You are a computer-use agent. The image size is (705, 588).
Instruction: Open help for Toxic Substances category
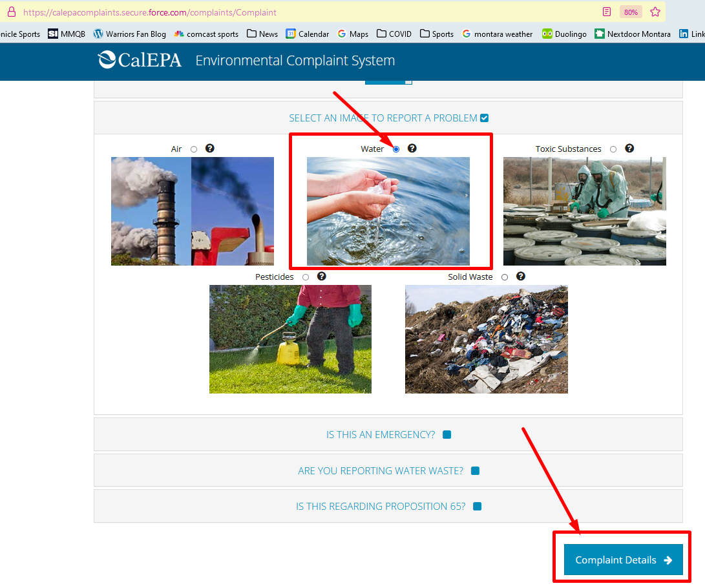tap(629, 149)
